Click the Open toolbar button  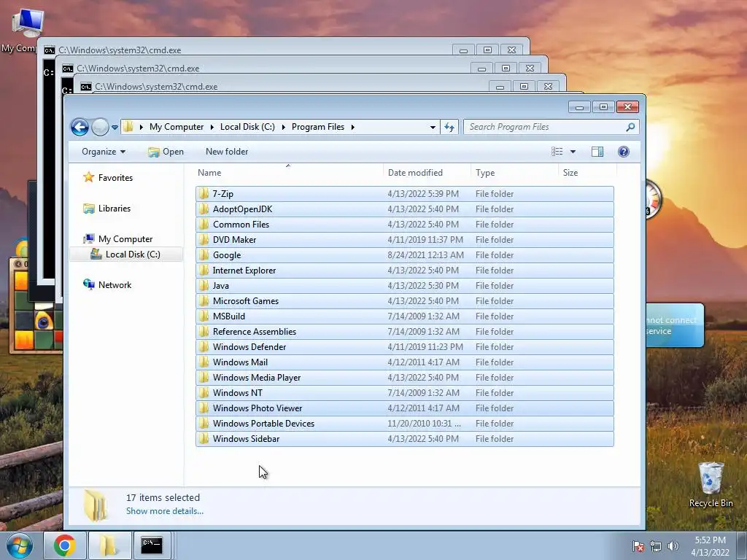pyautogui.click(x=166, y=152)
